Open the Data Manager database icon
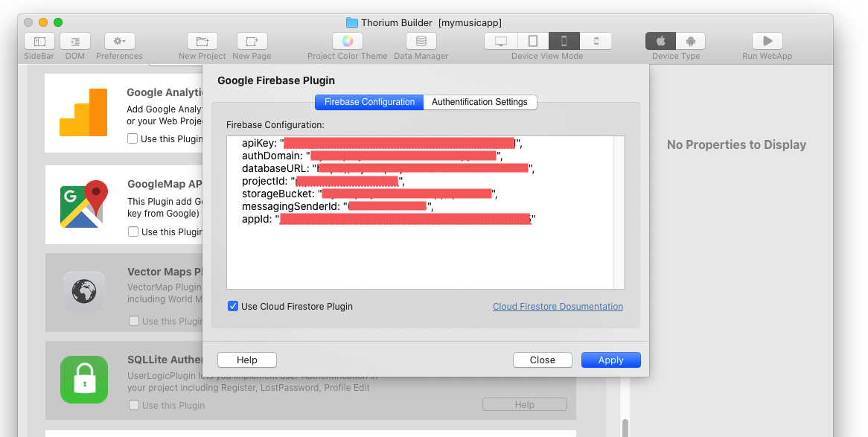 click(x=421, y=42)
